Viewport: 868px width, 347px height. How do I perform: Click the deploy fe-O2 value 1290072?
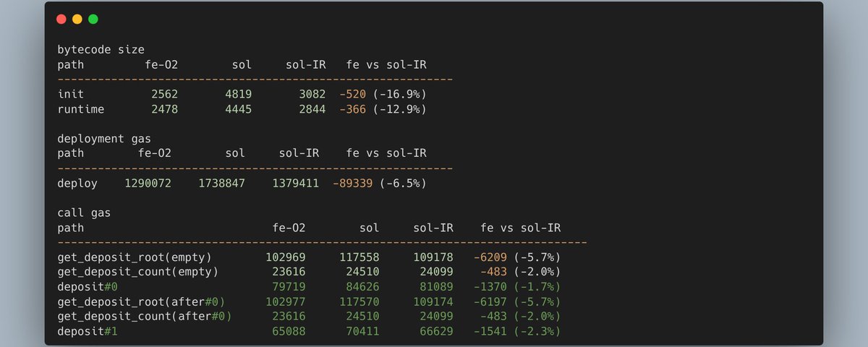point(148,184)
